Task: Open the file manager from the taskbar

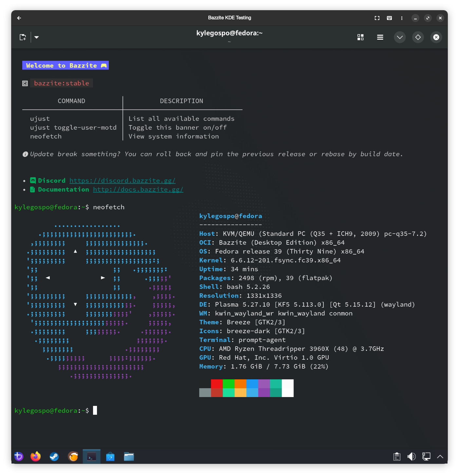Action: coord(129,456)
